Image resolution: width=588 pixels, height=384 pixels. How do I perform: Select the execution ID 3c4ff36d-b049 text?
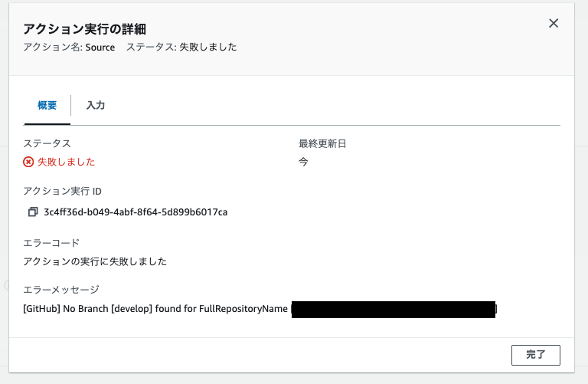tap(136, 212)
